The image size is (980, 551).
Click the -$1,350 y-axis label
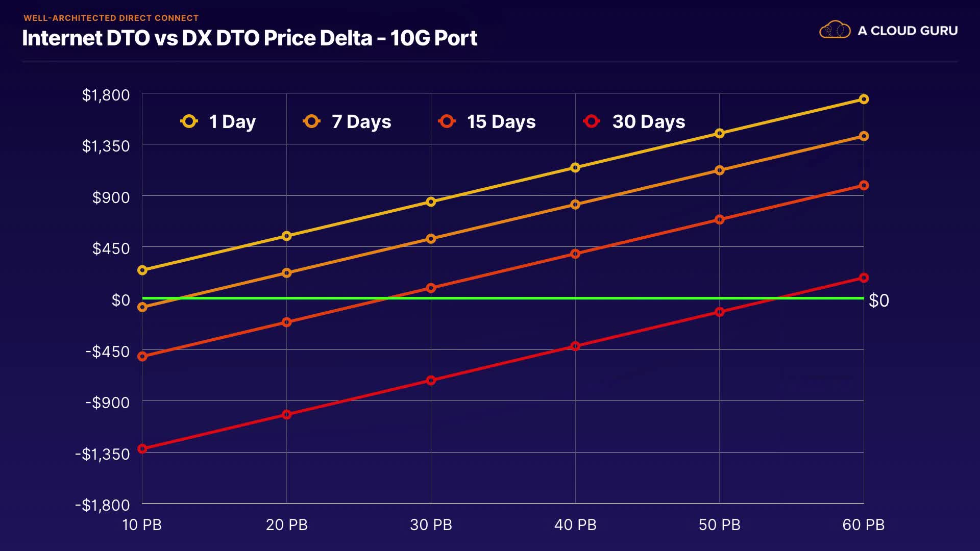coord(103,454)
